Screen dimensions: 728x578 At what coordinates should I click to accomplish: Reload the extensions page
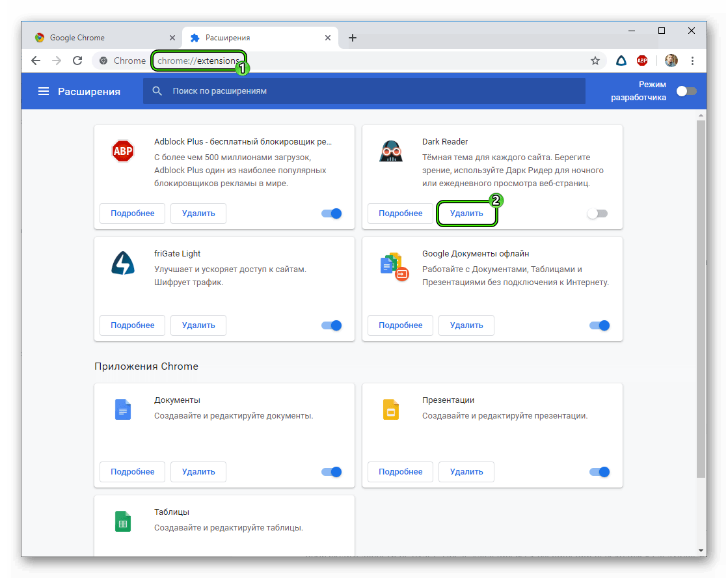(x=77, y=61)
